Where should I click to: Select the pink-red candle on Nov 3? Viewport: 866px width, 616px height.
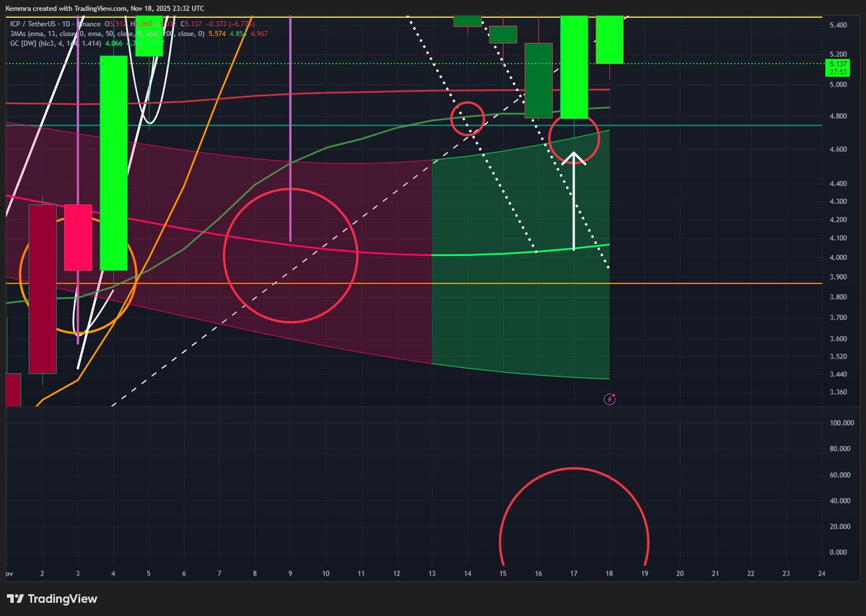coord(78,237)
